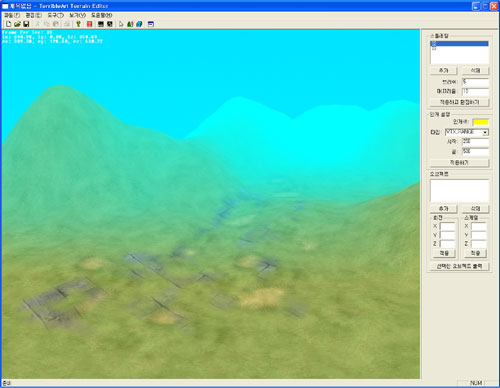Image resolution: width=500 pixels, height=388 pixels.
Task: Open the 도구(T) Tools menu
Action: coord(55,15)
